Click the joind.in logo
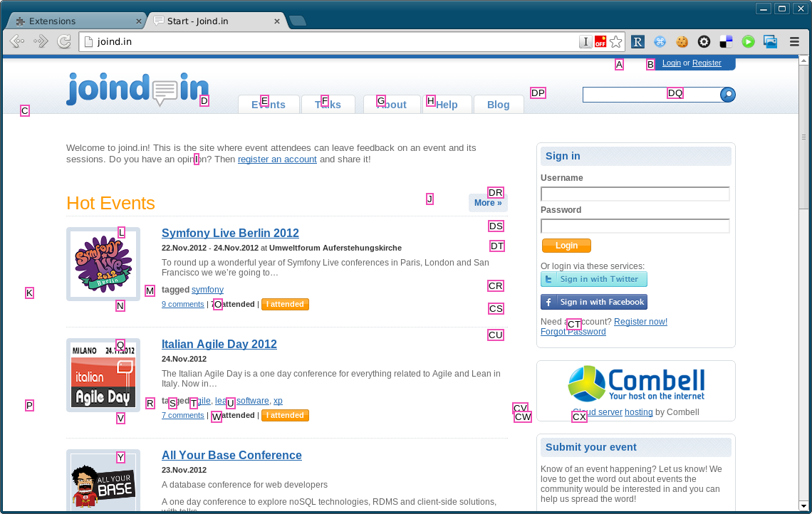812x514 pixels. [137, 89]
